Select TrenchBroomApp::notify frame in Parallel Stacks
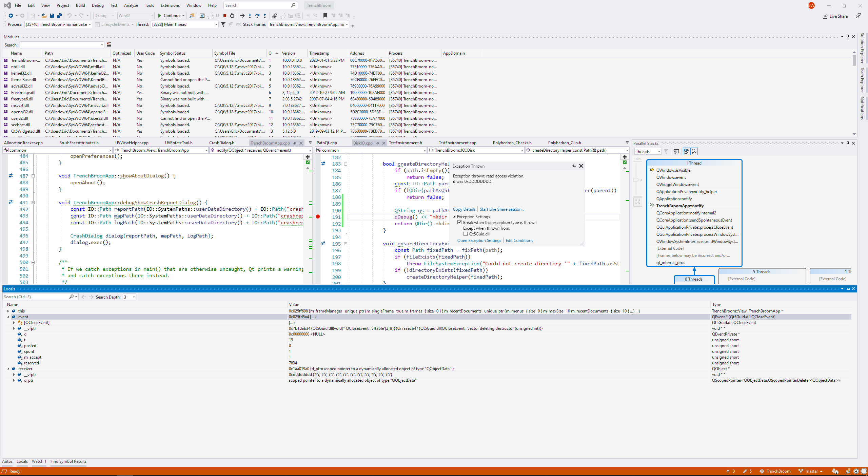This screenshot has width=868, height=476. 680,206
